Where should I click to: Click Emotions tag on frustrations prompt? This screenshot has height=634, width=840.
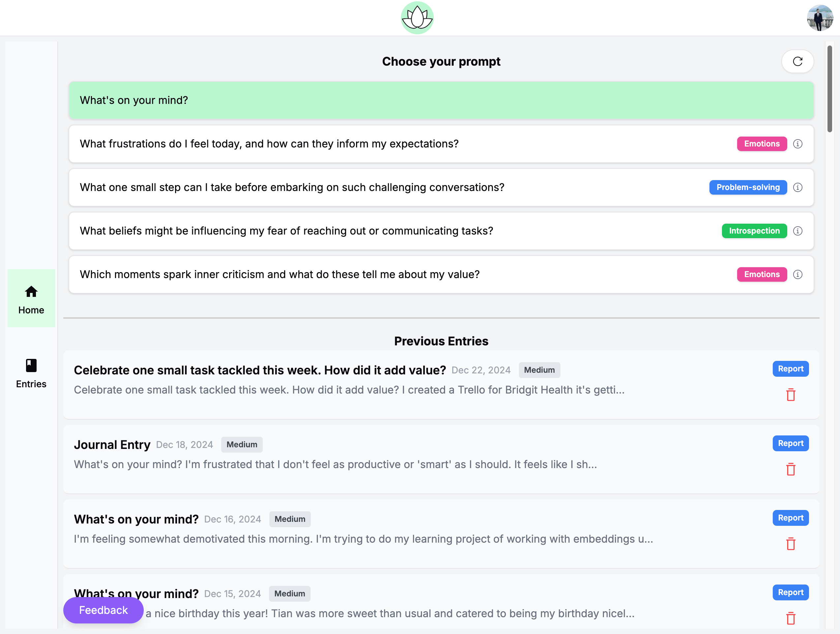tap(762, 144)
